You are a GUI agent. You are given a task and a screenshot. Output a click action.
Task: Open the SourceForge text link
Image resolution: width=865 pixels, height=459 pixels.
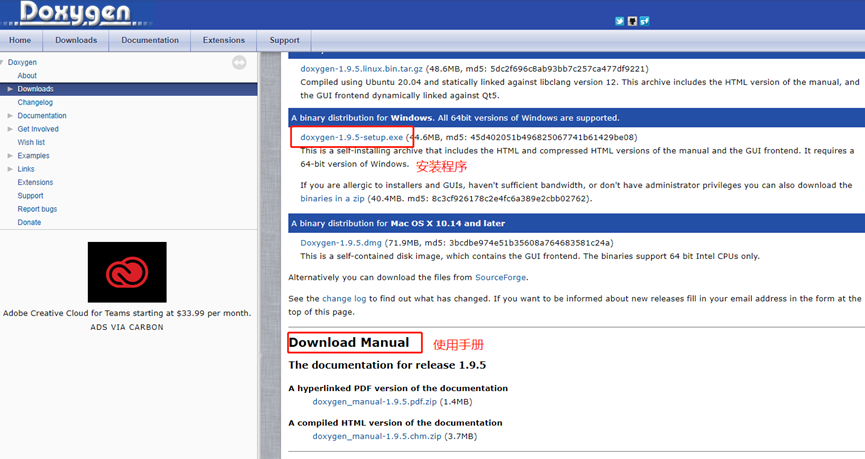click(x=502, y=277)
